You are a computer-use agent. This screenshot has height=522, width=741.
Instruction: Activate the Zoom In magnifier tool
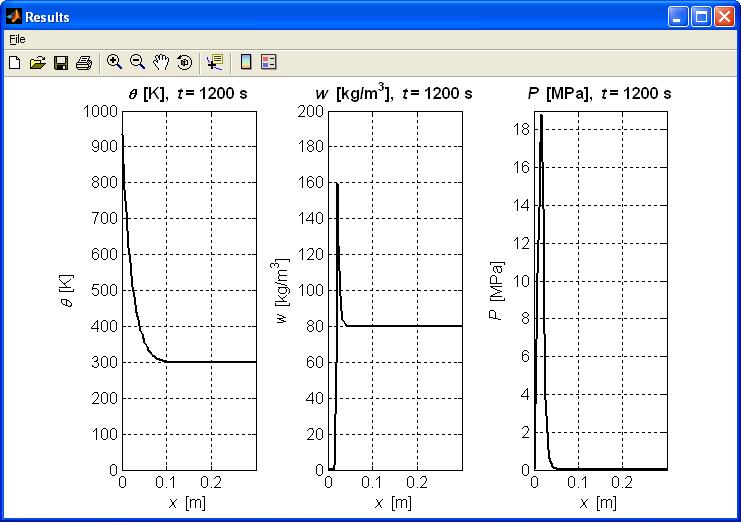click(x=114, y=62)
